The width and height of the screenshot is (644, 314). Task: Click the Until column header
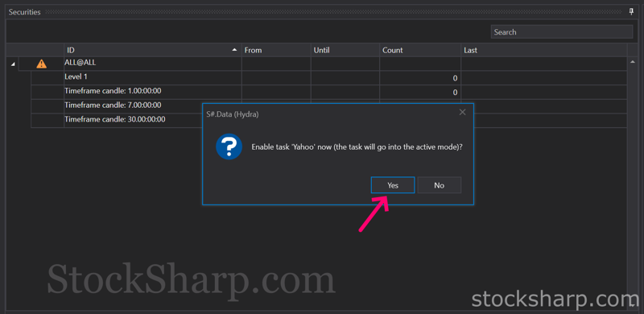tap(345, 50)
